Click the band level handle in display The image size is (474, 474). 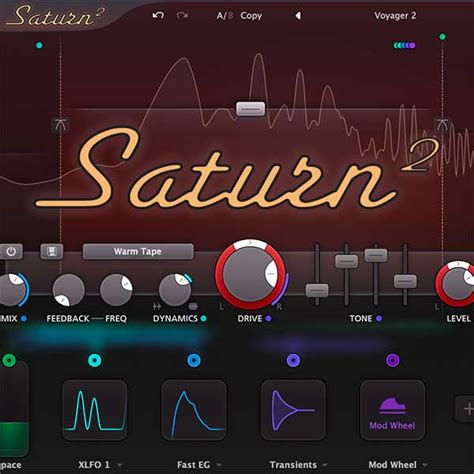click(251, 109)
